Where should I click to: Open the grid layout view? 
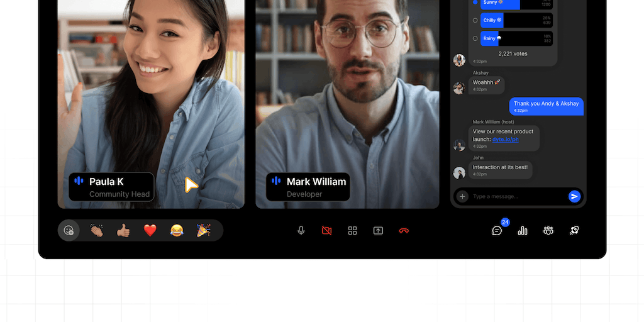coord(352,231)
